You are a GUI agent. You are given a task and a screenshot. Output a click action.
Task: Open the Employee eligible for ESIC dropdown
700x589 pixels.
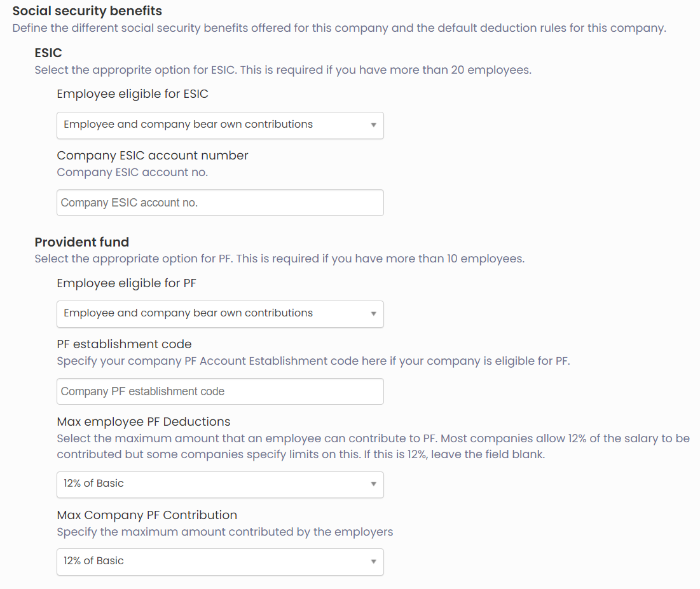[219, 125]
